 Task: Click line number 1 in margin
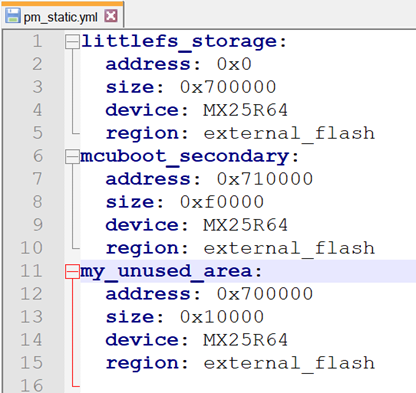coord(37,42)
